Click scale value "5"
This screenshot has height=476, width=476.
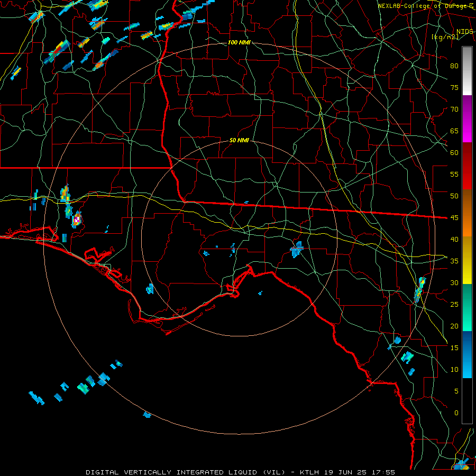[456, 391]
